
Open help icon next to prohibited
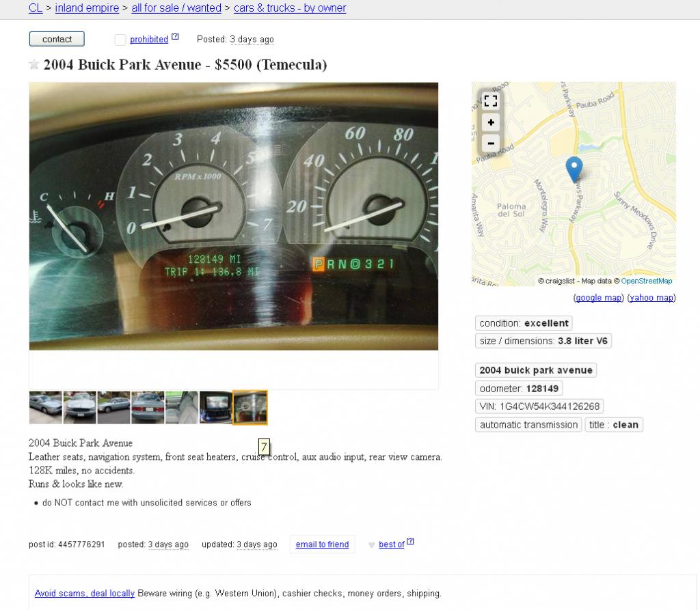point(175,37)
